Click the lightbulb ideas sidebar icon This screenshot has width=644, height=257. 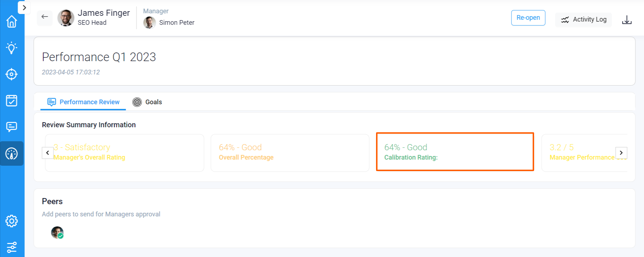[11, 48]
